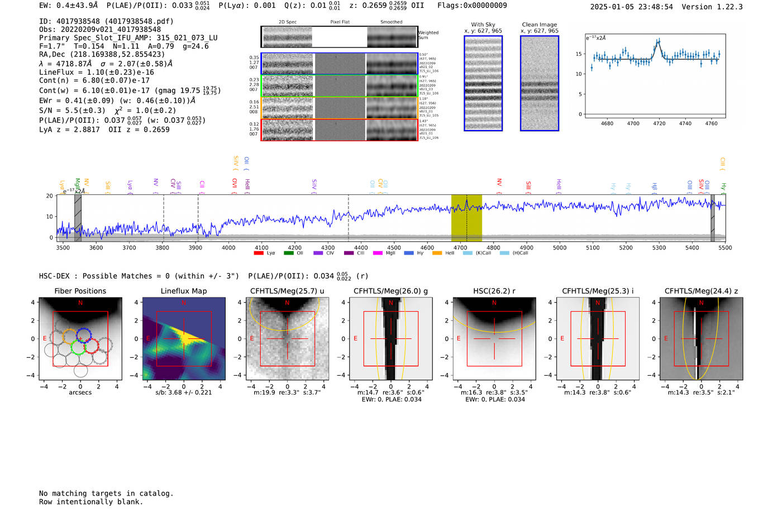Click the blue fiber circle in Fiber Positions
The width and height of the screenshot is (782, 532).
[x=83, y=335]
